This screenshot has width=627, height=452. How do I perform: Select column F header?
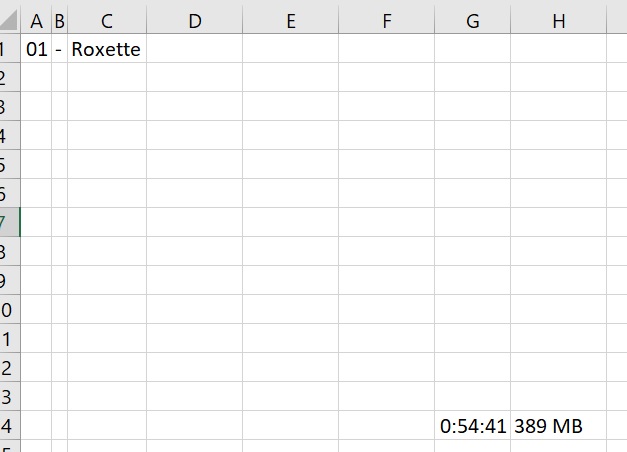pyautogui.click(x=387, y=21)
